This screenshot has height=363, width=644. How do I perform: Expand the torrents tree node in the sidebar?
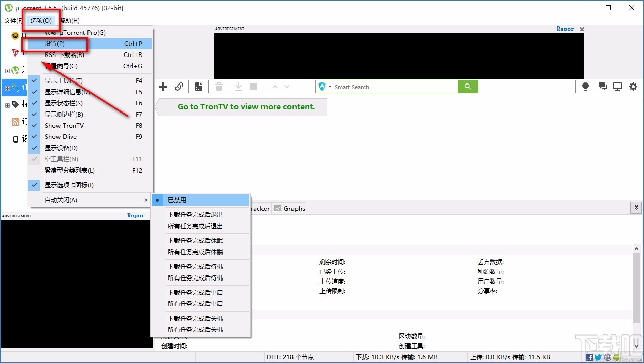(x=7, y=88)
